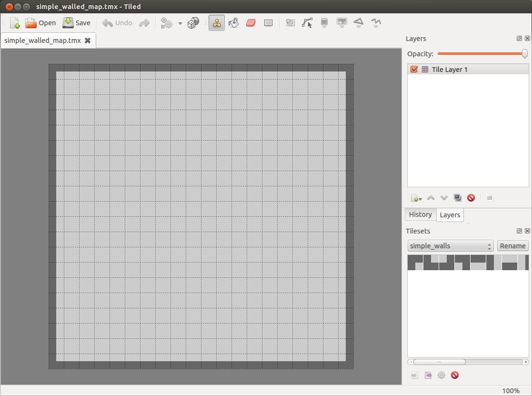
Task: Expand the tool settings dropdown arrow
Action: coord(180,23)
